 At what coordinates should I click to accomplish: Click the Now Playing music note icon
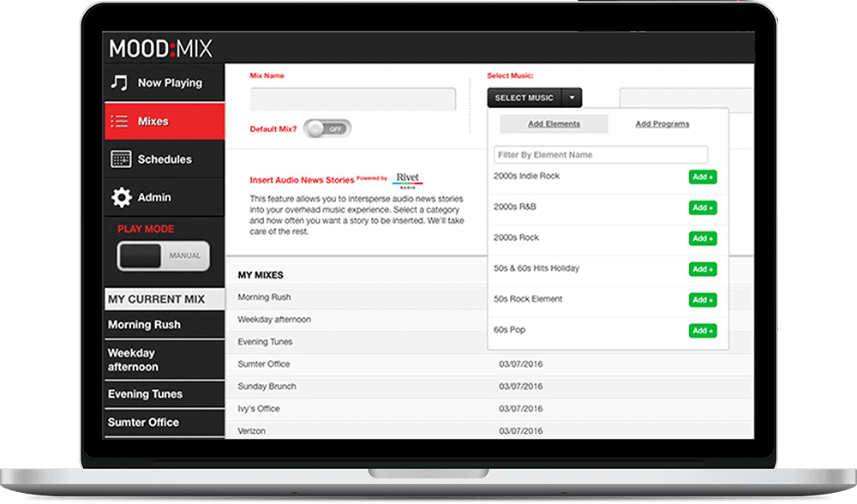point(119,82)
